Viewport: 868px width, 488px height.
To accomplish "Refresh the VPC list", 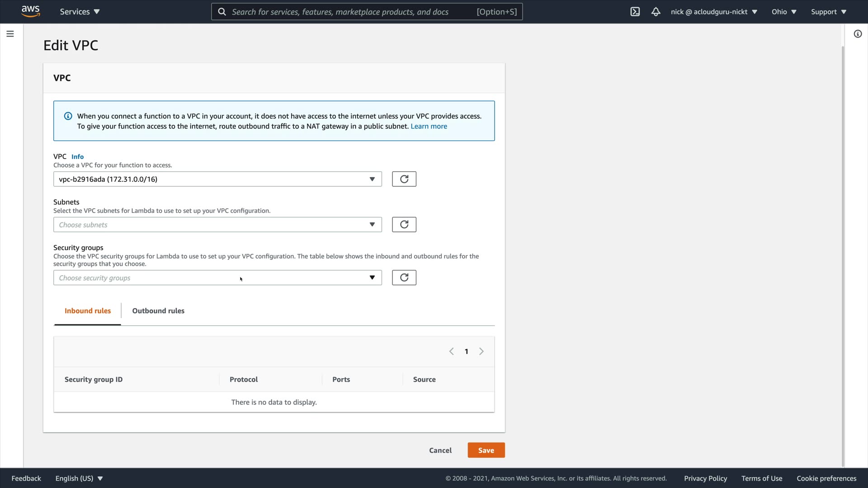I will point(404,179).
